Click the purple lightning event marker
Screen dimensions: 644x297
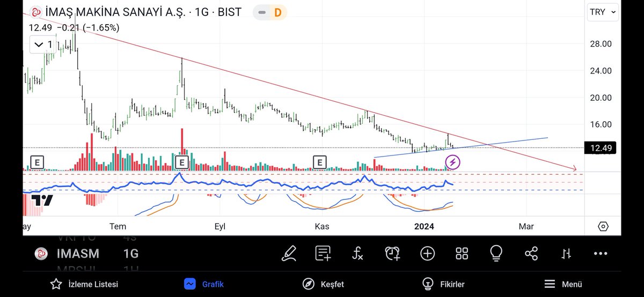pyautogui.click(x=452, y=161)
